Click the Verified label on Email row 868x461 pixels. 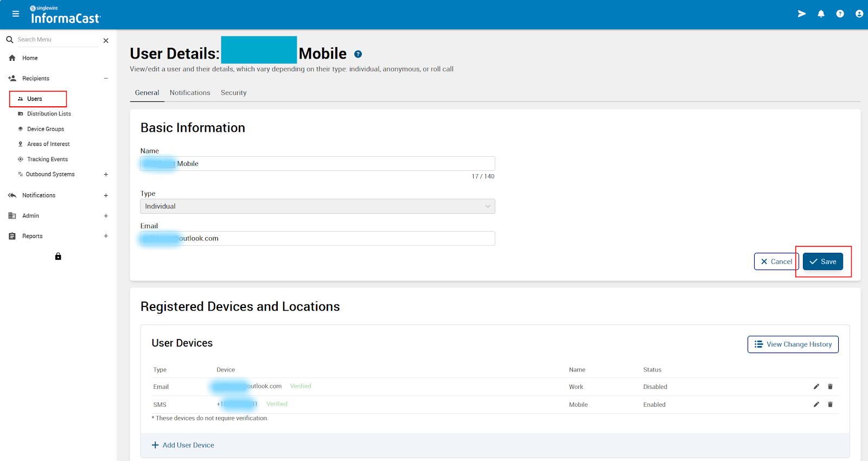tap(301, 386)
